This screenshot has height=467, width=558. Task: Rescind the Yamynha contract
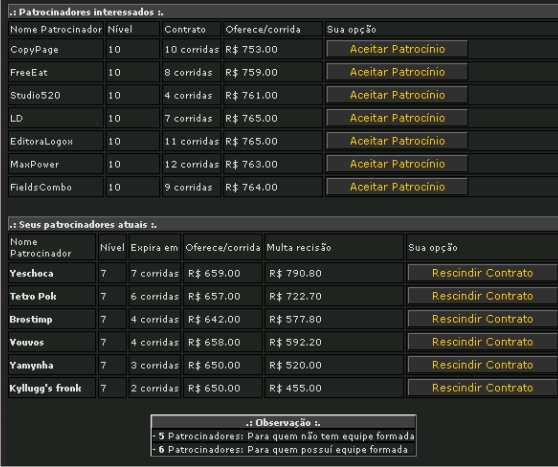tap(482, 365)
